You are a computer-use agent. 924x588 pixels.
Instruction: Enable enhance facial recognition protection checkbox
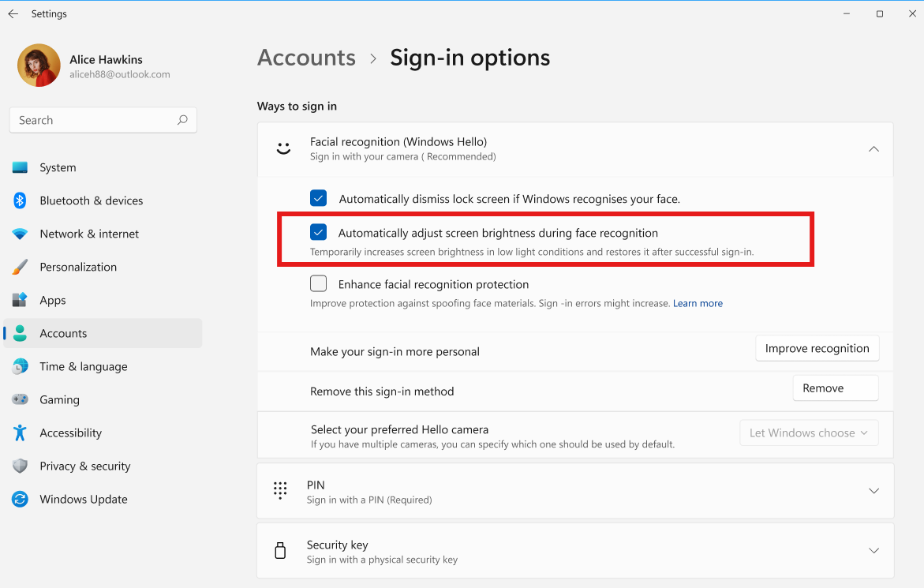coord(318,283)
